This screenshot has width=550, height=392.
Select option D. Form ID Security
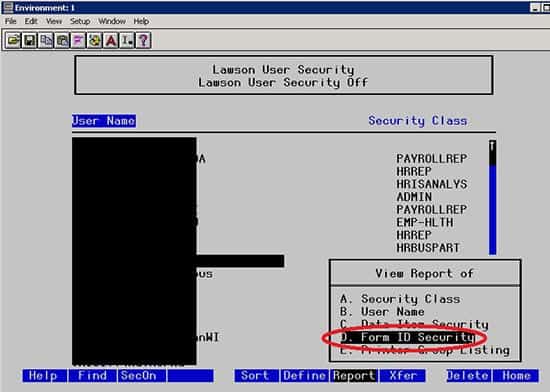(408, 337)
